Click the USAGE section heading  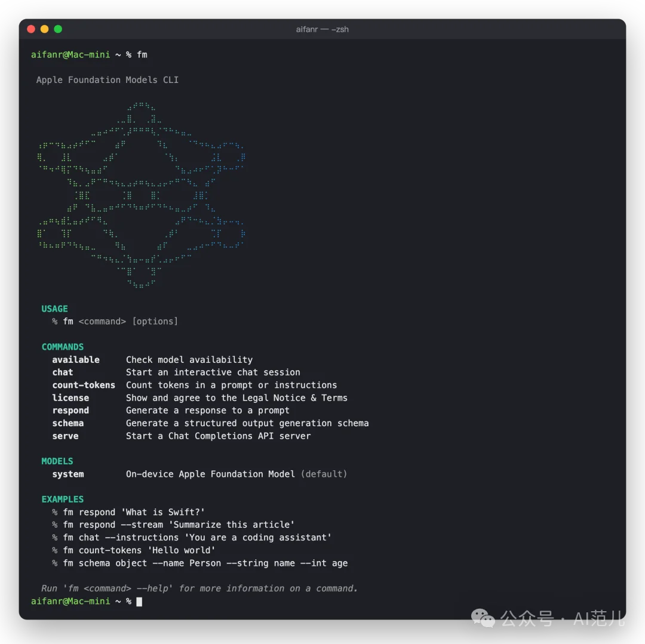tap(54, 309)
